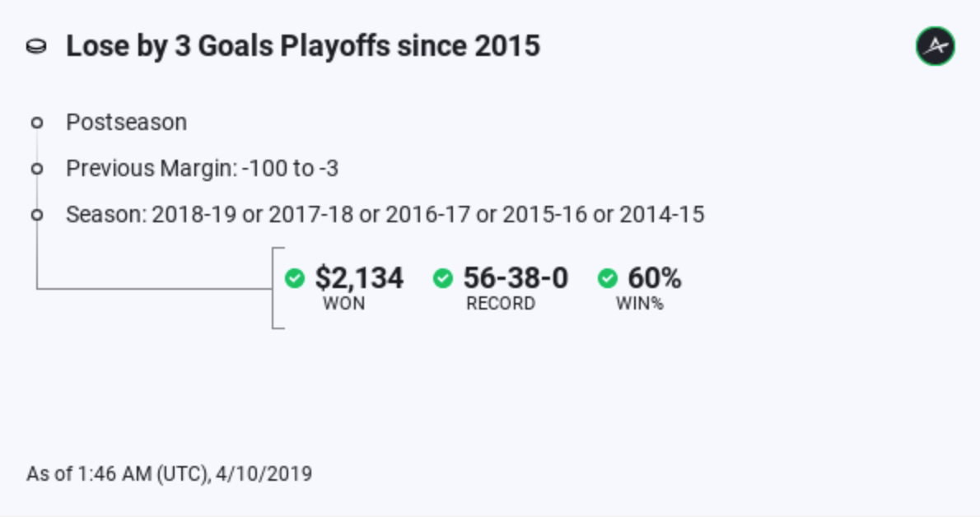980x517 pixels.
Task: Select the Previous Margin bullet circle
Action: click(37, 169)
